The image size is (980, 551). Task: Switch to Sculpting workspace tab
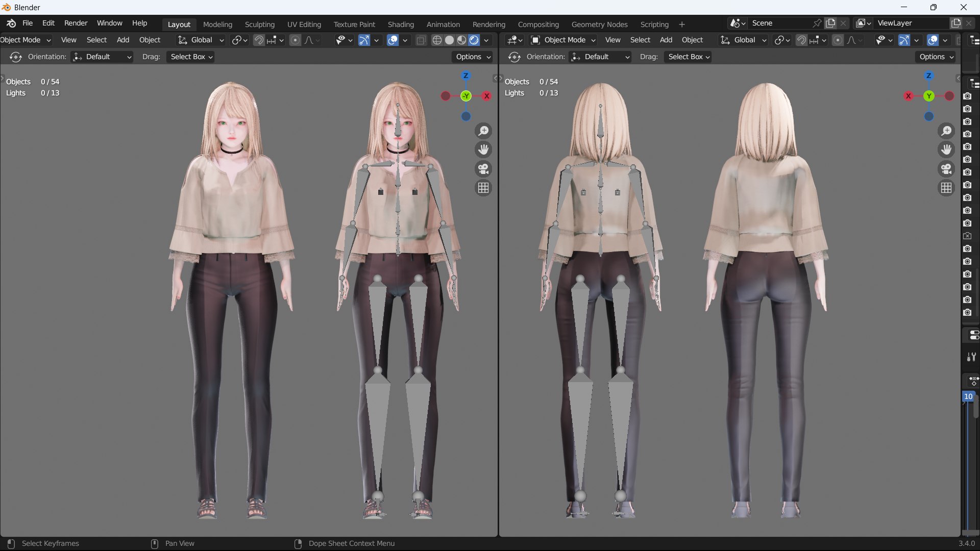coord(259,24)
